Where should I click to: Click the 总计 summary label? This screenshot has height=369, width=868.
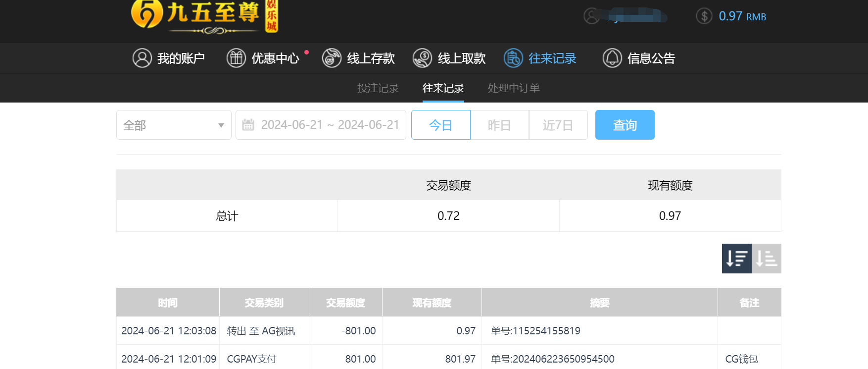(227, 216)
